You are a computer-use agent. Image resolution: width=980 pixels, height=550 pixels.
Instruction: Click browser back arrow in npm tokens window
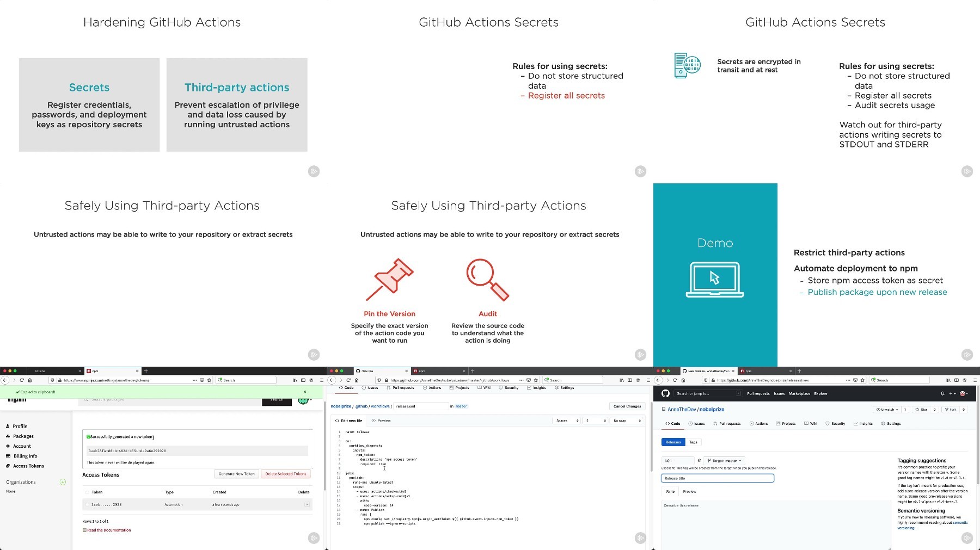5,380
